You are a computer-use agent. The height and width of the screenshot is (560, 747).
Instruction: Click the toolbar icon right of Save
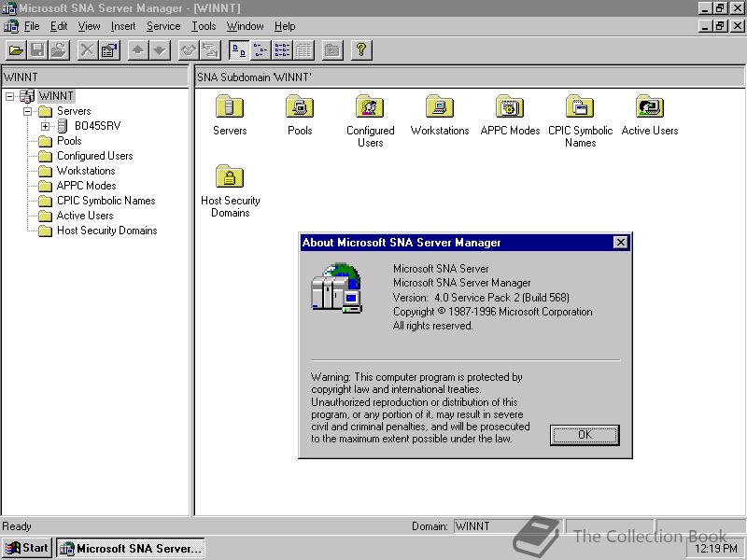(x=59, y=50)
